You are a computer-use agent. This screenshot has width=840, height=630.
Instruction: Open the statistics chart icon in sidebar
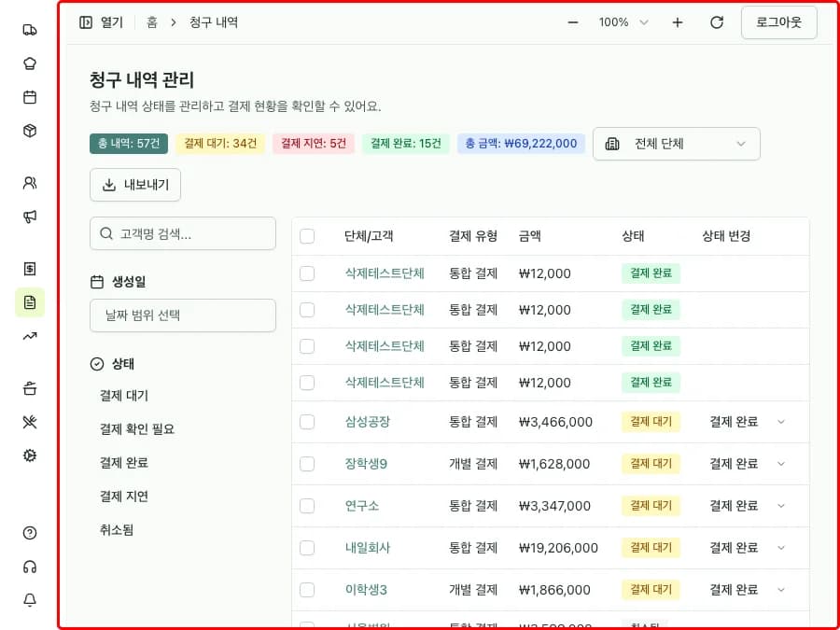29,336
